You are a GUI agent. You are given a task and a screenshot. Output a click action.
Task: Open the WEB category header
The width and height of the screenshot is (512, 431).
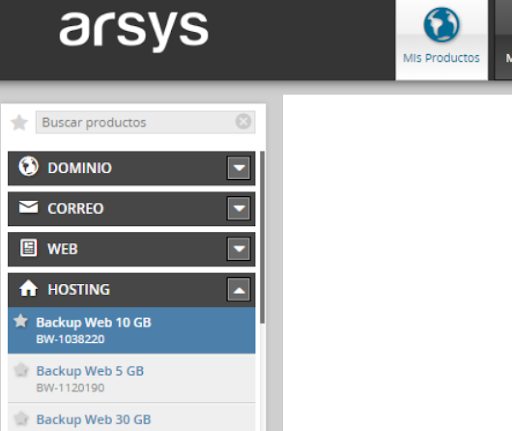coord(131,249)
